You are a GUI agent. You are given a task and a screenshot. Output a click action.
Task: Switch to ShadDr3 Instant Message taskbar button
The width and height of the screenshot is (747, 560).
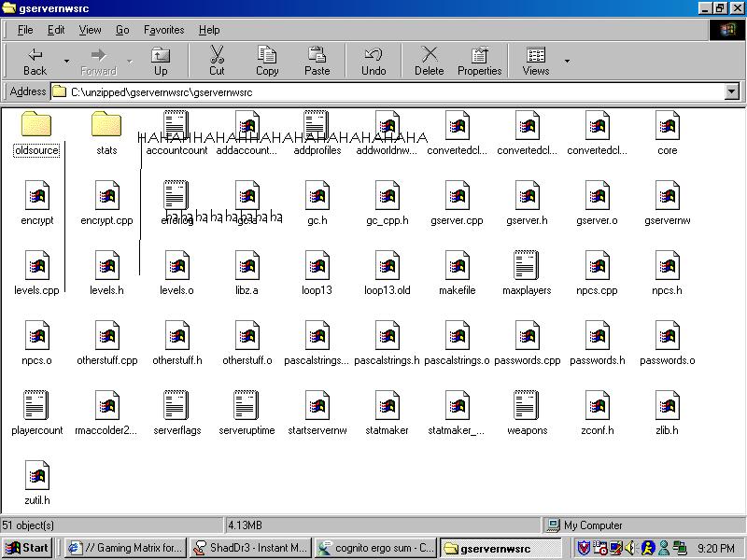pos(250,548)
